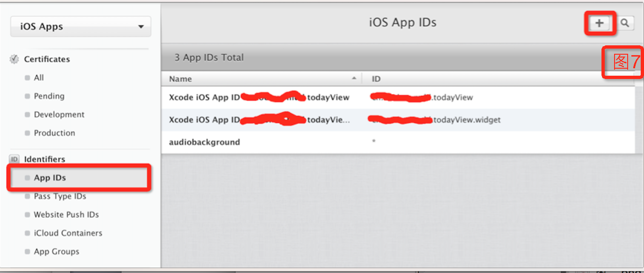
Task: Open Pass Type IDs
Action: (x=60, y=196)
